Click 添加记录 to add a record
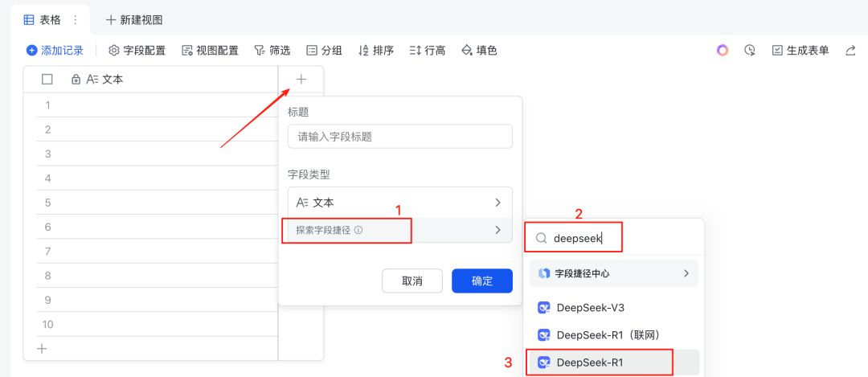 55,51
